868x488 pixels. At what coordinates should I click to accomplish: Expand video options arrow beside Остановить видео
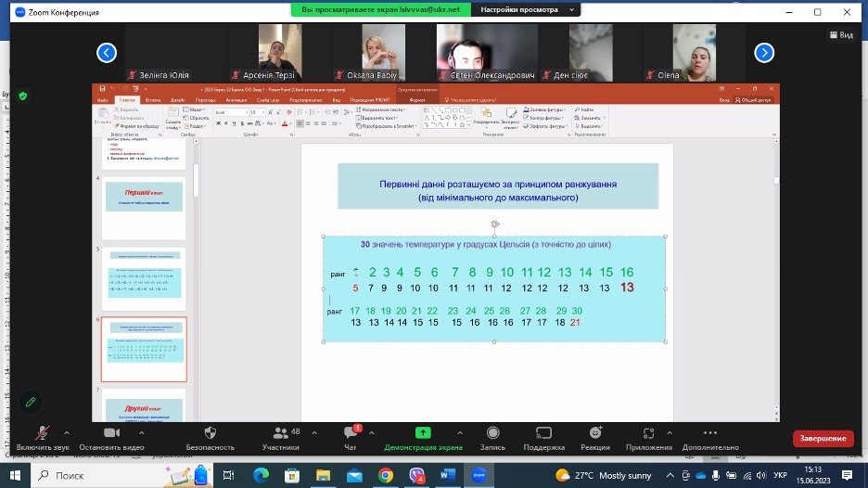[x=152, y=432]
